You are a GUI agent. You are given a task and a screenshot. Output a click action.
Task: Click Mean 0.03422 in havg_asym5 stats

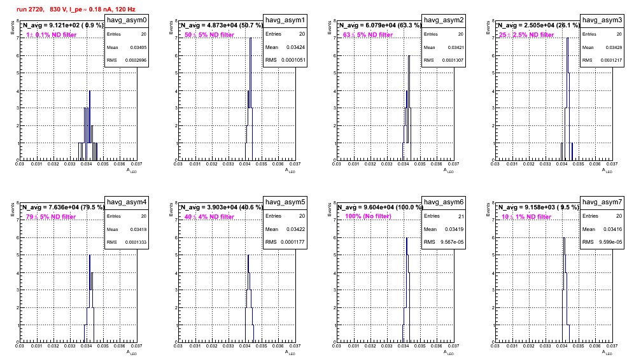[x=285, y=229]
